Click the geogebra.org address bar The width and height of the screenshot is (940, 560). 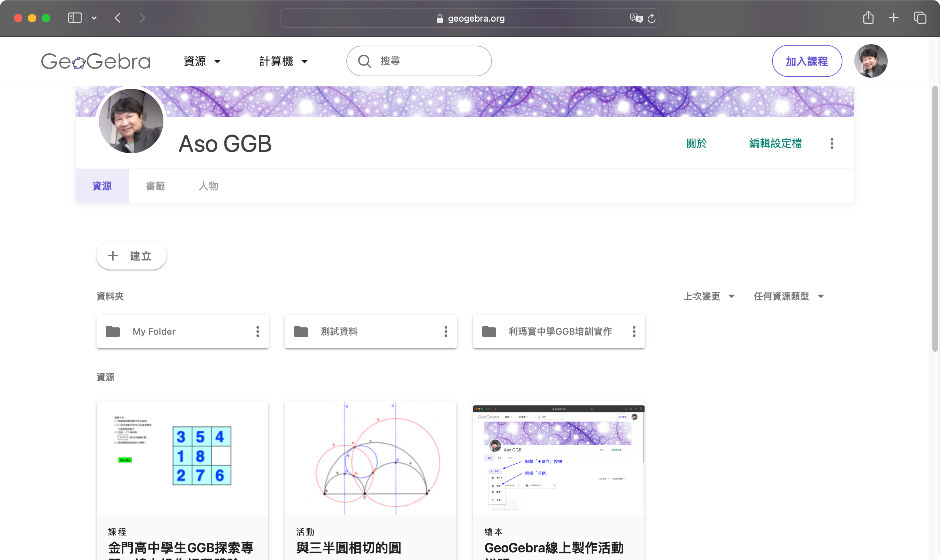tap(470, 18)
